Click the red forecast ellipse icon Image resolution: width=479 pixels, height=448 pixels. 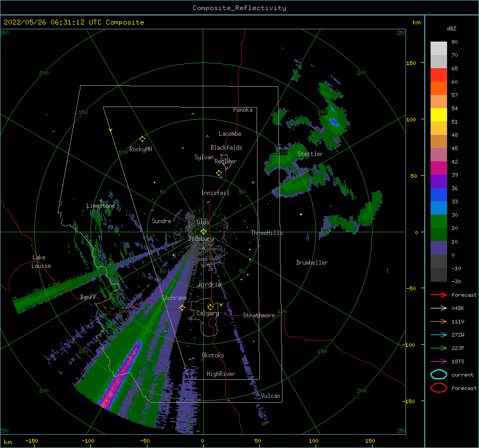[439, 388]
